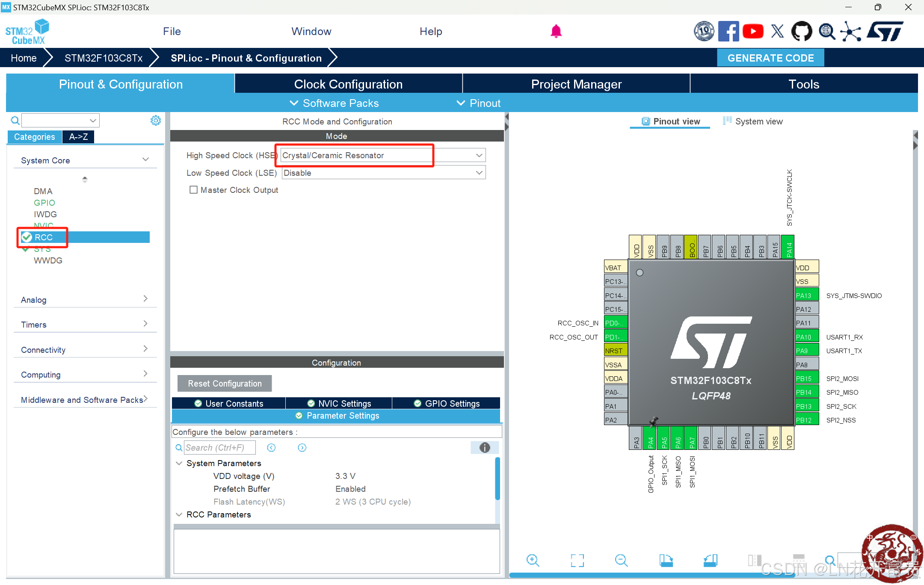
Task: Rotate the chip view clockwise
Action: pos(666,560)
